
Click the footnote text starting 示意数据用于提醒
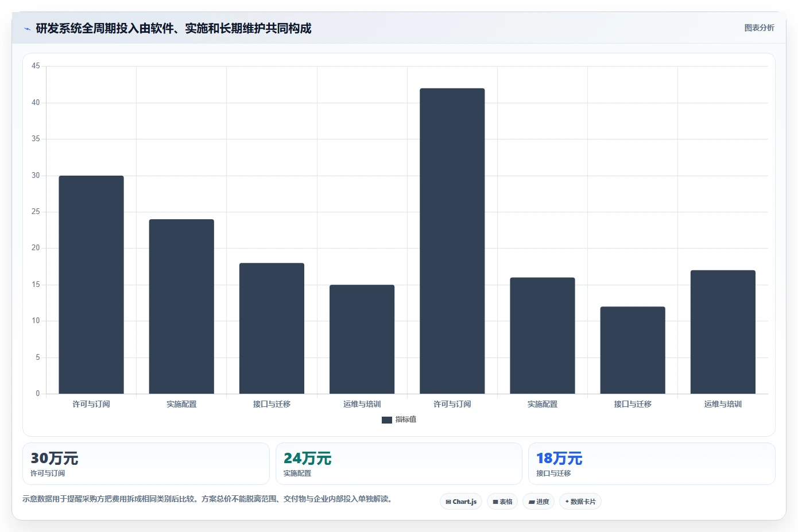208,499
